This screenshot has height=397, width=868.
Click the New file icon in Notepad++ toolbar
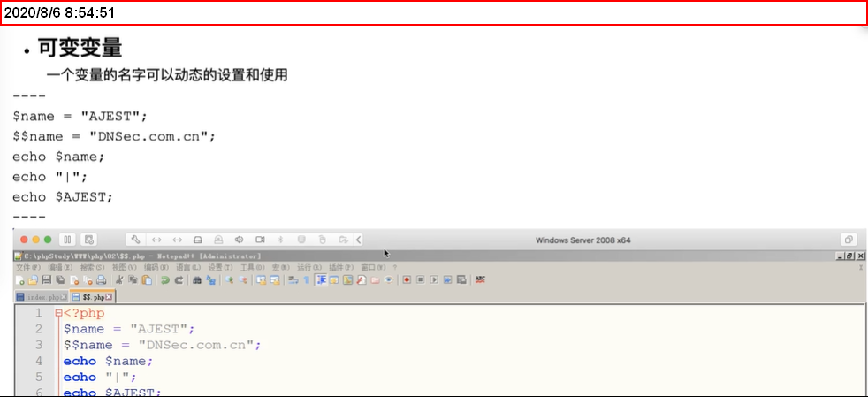coord(20,280)
